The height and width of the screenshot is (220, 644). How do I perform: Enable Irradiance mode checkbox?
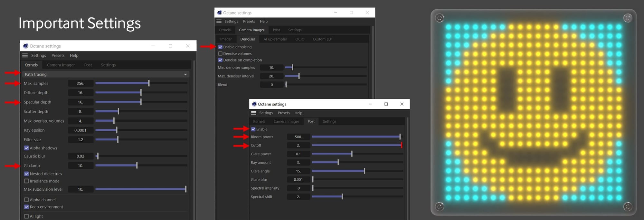26,181
